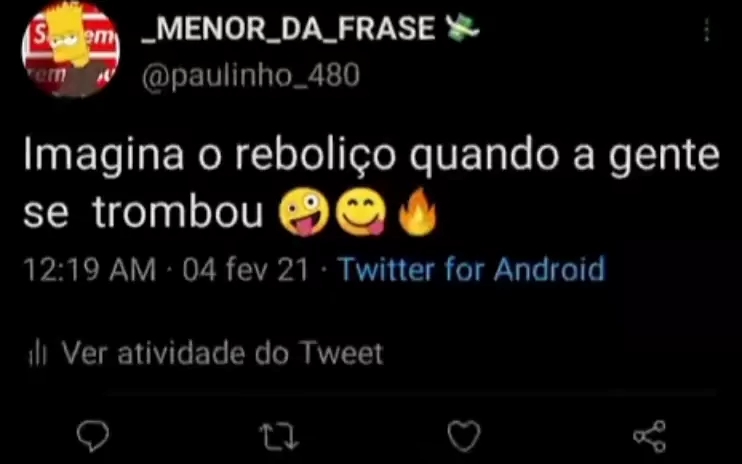Click the 04 fev 21 date
The image size is (742, 464).
point(246,270)
